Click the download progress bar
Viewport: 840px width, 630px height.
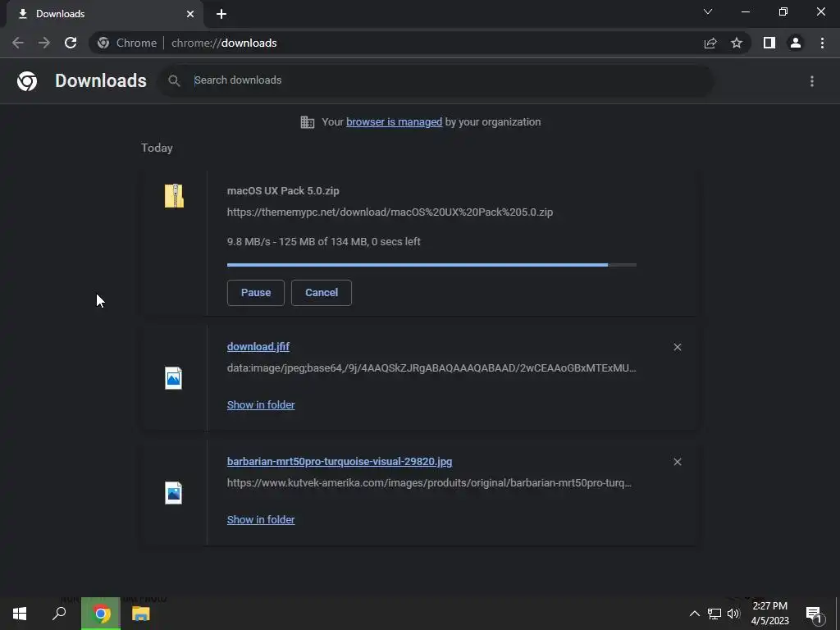[x=431, y=265]
